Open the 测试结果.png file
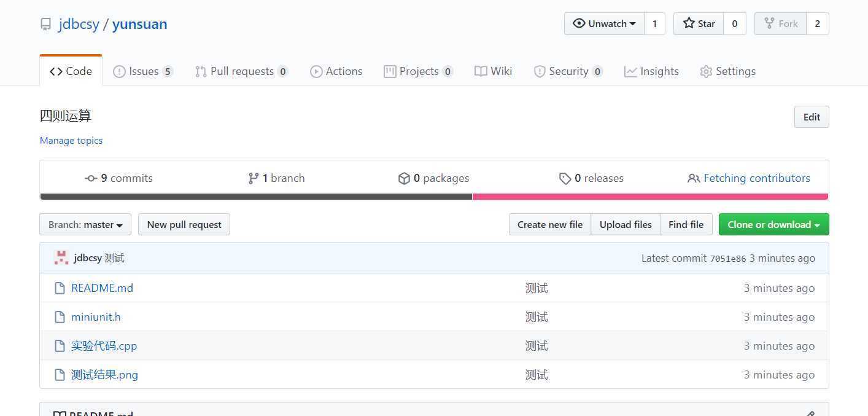868x416 pixels. click(x=104, y=375)
